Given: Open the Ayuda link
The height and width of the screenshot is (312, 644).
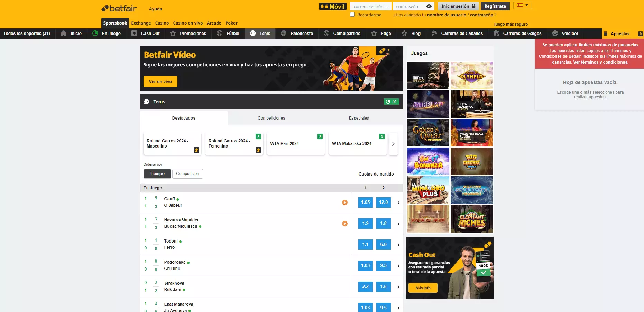Looking at the screenshot, I should (x=156, y=9).
